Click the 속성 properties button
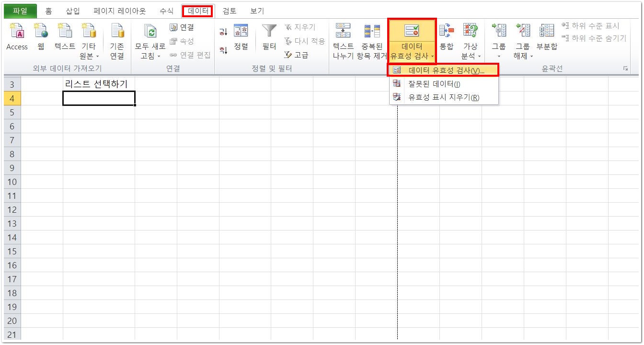This screenshot has height=345, width=644. pyautogui.click(x=182, y=41)
